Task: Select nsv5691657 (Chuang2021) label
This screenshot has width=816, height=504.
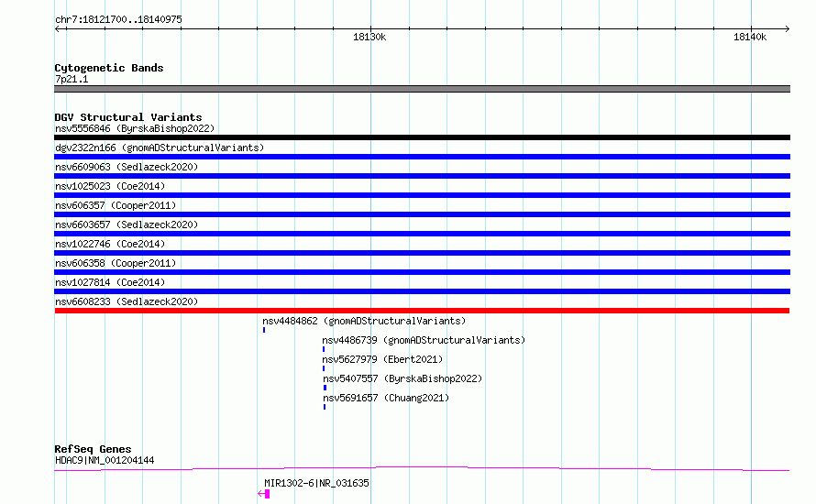Action: click(386, 398)
